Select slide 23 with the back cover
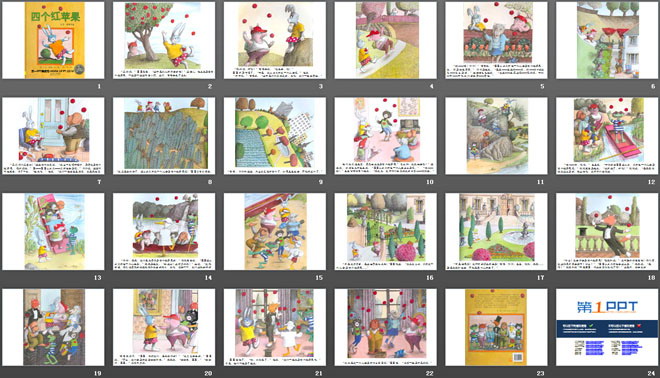The image size is (660, 378). point(496,327)
